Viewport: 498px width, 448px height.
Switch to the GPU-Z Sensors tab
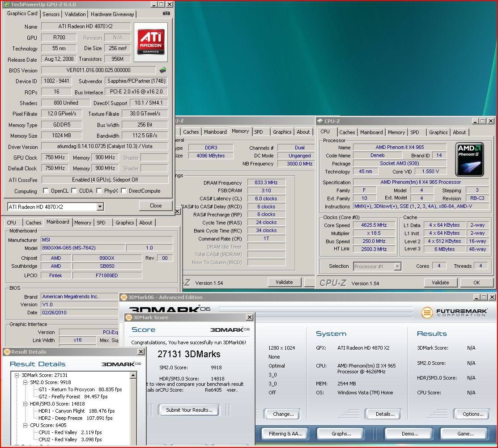click(x=51, y=14)
